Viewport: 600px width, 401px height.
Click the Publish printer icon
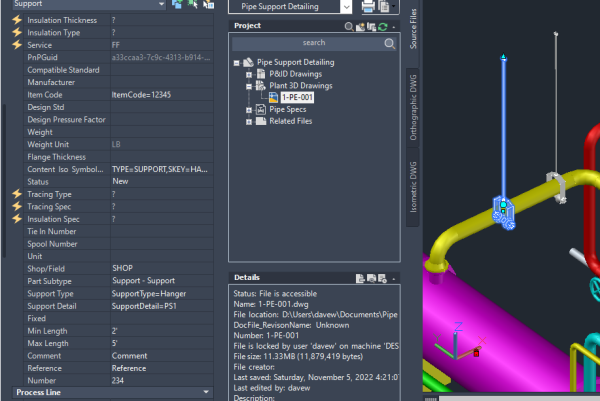point(368,6)
